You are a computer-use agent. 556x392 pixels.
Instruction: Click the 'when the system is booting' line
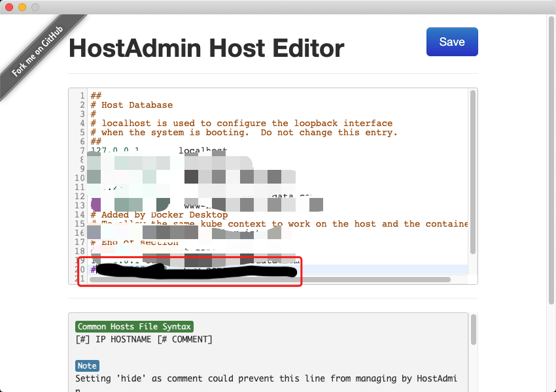[244, 133]
